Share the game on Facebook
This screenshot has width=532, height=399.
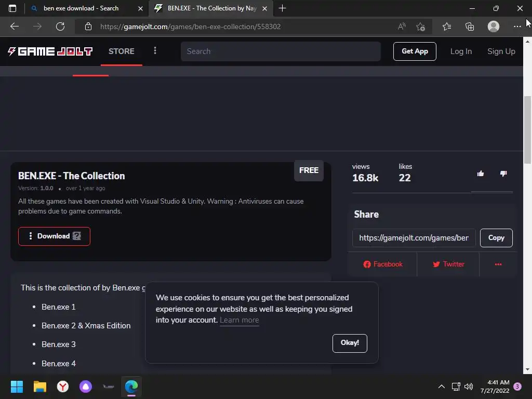tap(383, 264)
